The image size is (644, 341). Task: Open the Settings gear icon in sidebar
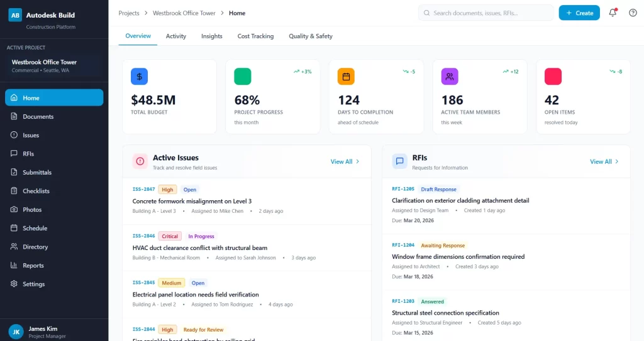14,284
